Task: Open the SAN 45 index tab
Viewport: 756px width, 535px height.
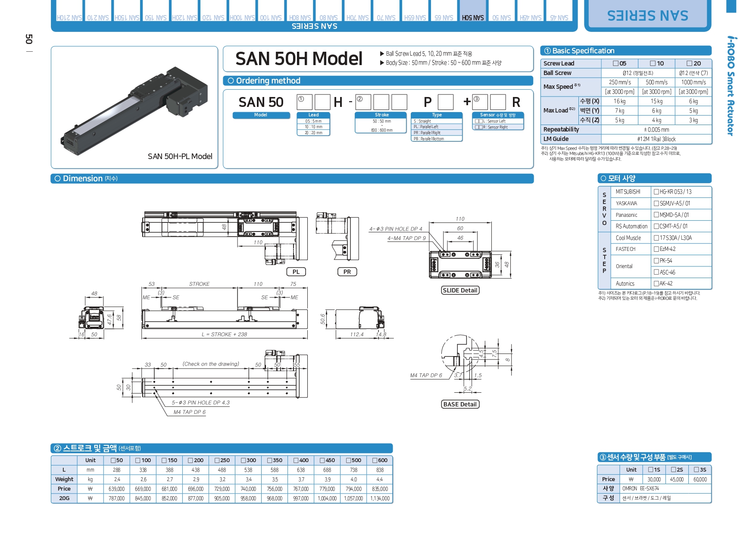Action: point(559,11)
